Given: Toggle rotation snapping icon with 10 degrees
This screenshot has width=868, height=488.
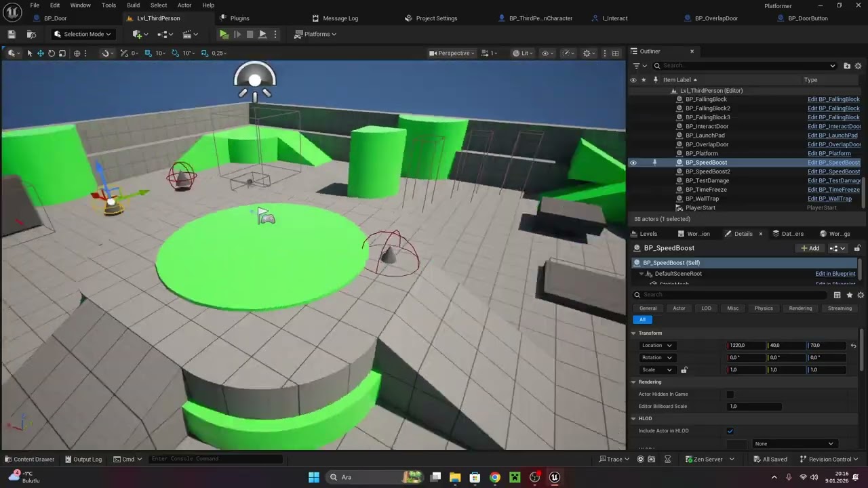Looking at the screenshot, I should [x=176, y=53].
